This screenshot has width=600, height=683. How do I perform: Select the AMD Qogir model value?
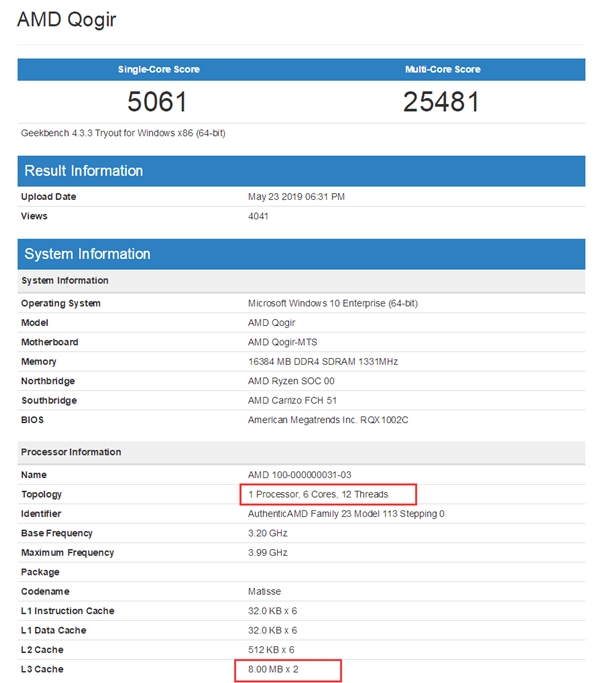pyautogui.click(x=271, y=323)
